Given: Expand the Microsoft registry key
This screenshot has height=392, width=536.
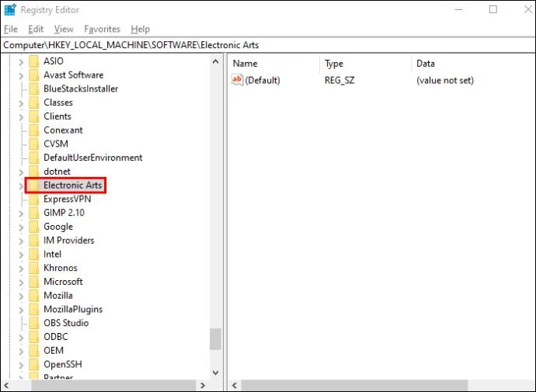Looking at the screenshot, I should pos(21,282).
